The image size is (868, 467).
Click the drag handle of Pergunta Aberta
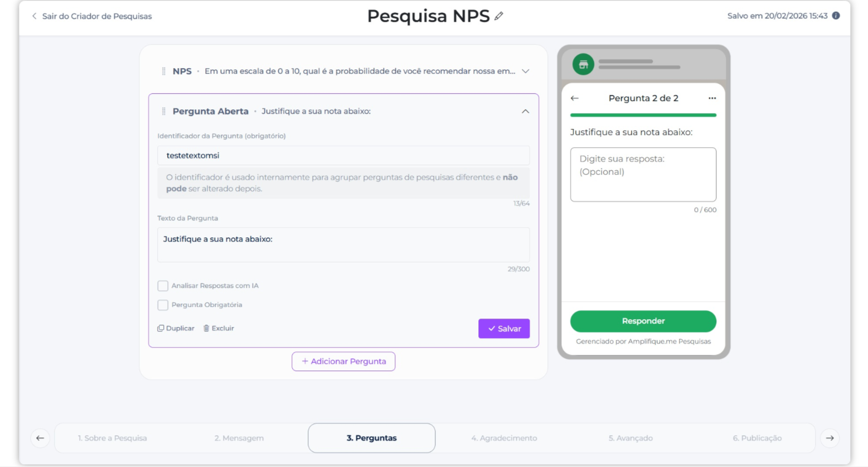pyautogui.click(x=163, y=112)
